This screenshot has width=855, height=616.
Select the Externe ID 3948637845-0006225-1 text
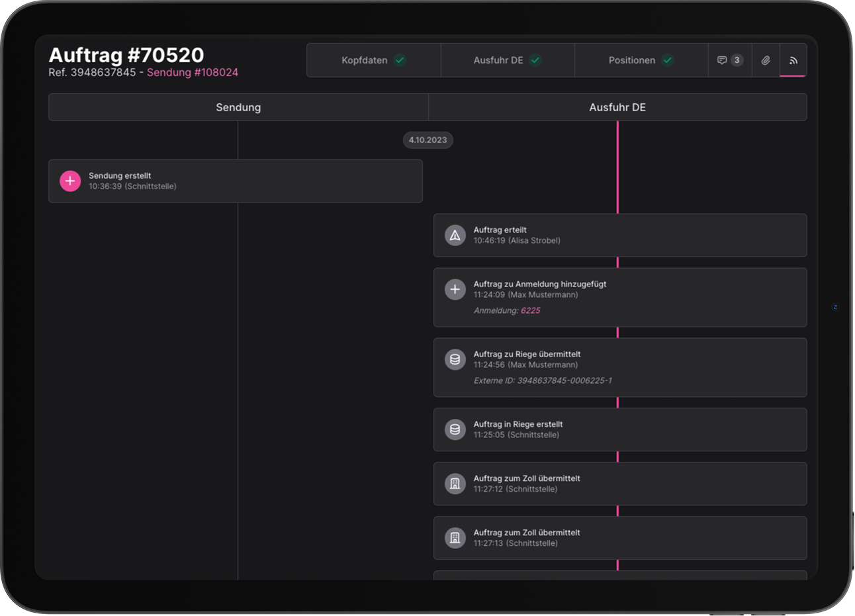click(543, 380)
